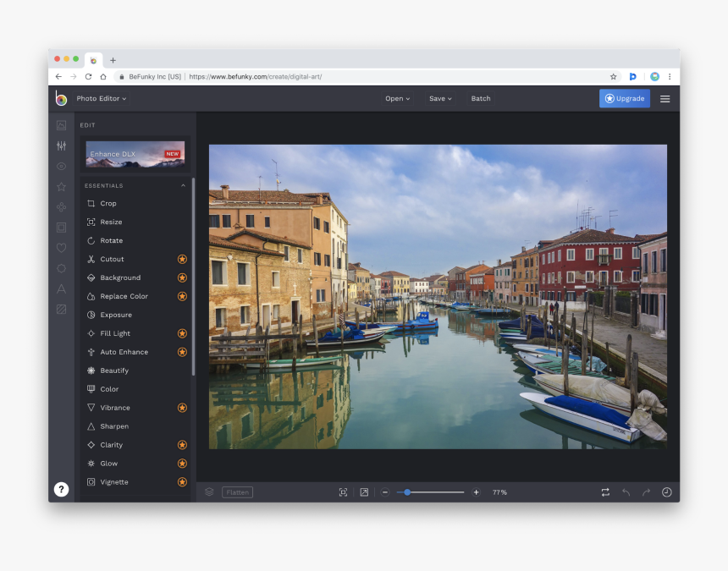This screenshot has height=571, width=728.
Task: Select the Auto Enhance tool
Action: 135,352
